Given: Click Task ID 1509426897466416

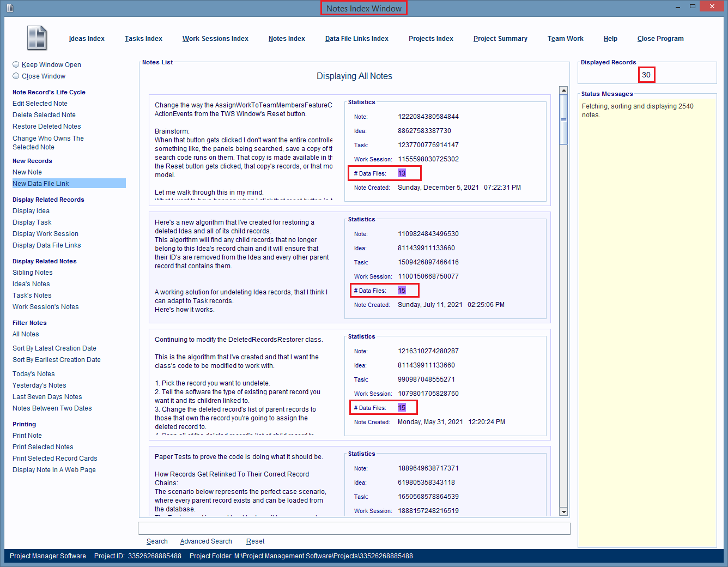Looking at the screenshot, I should coord(428,262).
